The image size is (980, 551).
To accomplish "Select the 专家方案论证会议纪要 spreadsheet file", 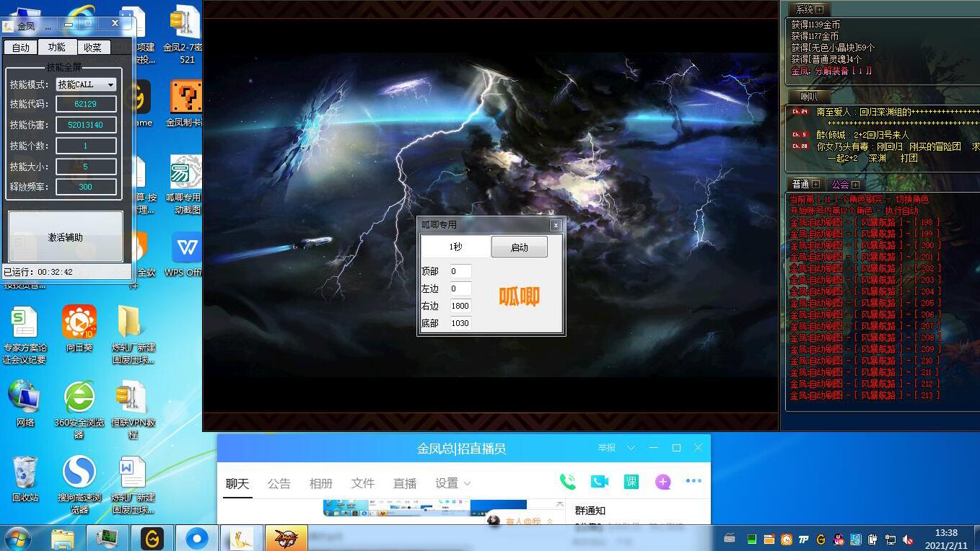I will (x=25, y=335).
